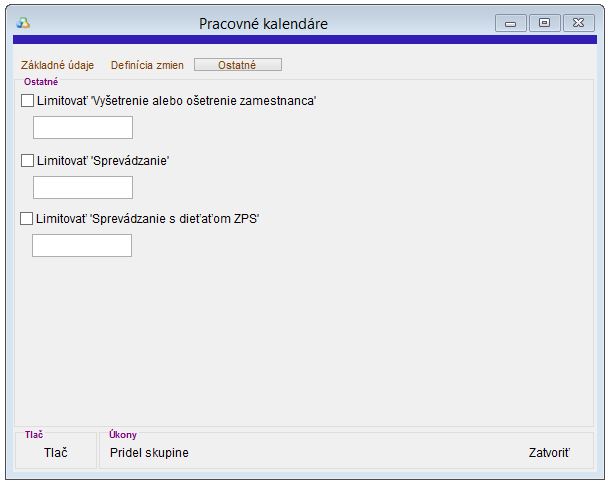
Task: Check Limitovať 'Sprevádzanie s dieťaťom ZPS'
Action: 26,219
